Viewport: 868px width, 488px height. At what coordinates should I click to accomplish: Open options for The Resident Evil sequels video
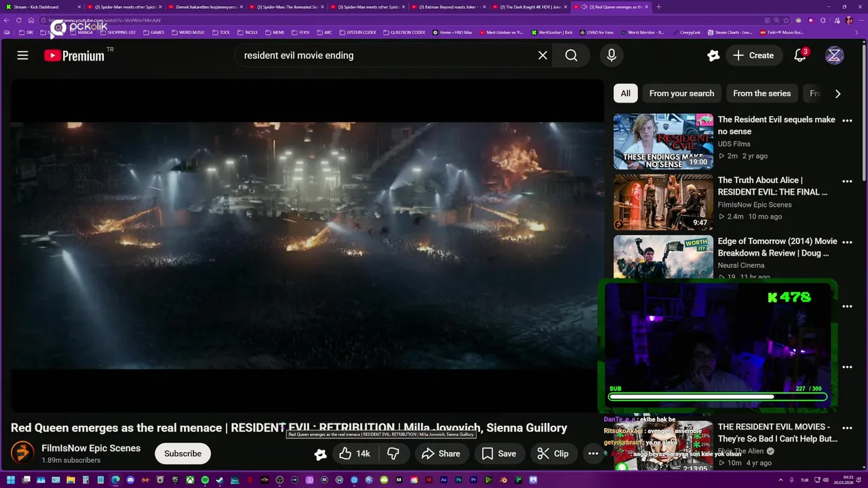click(847, 121)
